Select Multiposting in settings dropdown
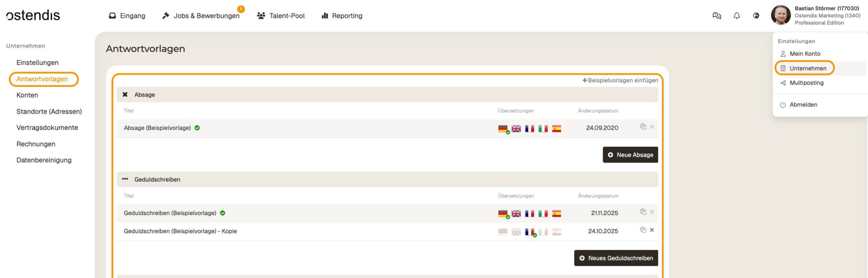868x278 pixels. pyautogui.click(x=806, y=83)
